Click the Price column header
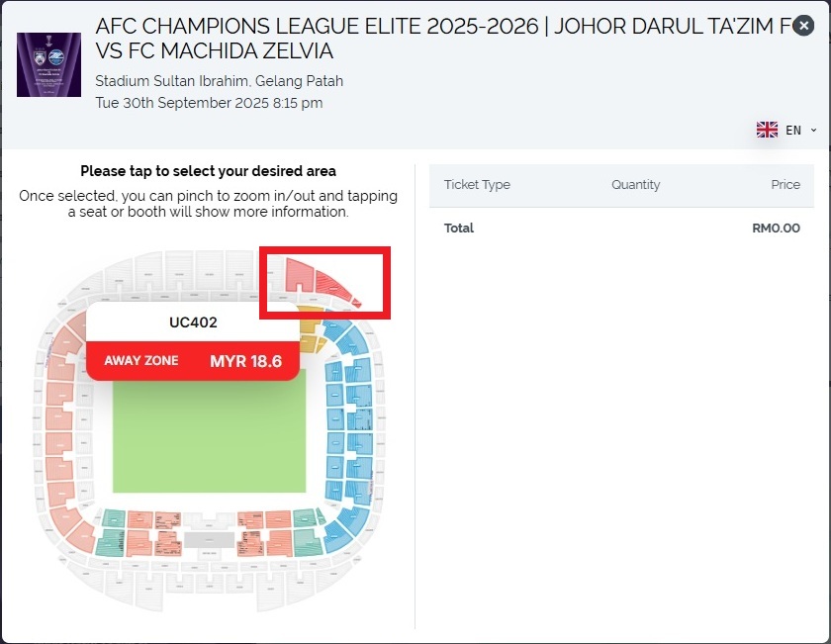Viewport: 831px width, 644px height. pyautogui.click(x=785, y=185)
